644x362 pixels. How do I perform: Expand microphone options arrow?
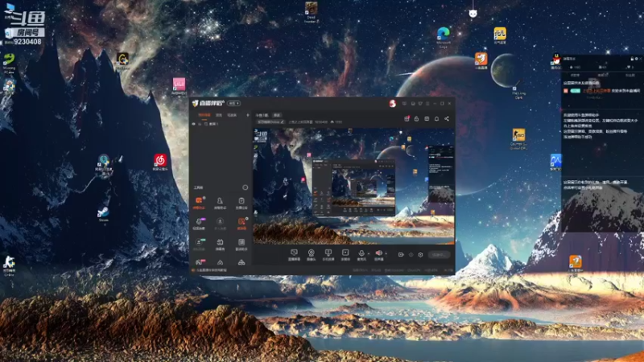point(368,253)
